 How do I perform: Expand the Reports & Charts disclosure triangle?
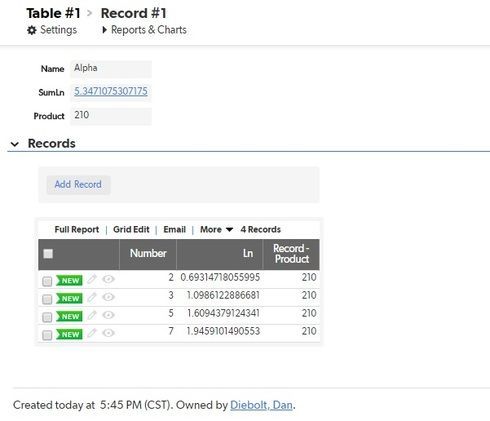[x=104, y=30]
